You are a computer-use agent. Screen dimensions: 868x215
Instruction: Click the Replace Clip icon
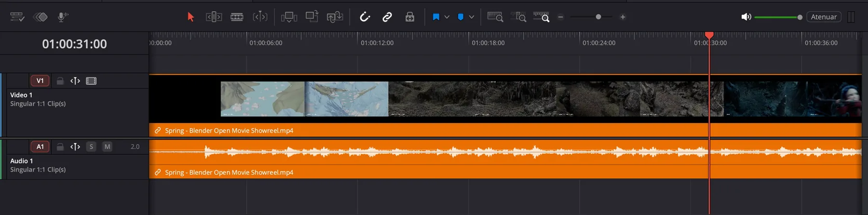pyautogui.click(x=335, y=17)
